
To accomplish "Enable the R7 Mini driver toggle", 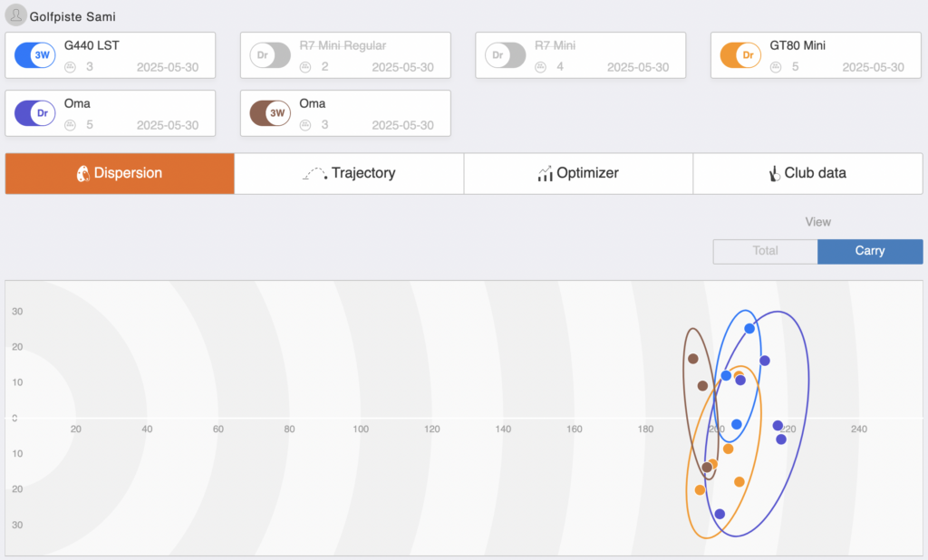I will [506, 55].
